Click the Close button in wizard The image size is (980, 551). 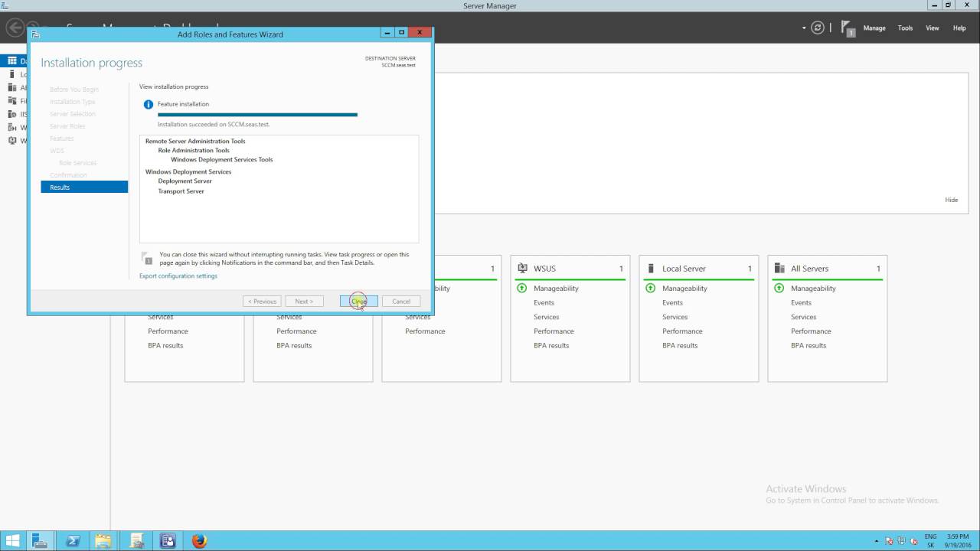pos(358,302)
